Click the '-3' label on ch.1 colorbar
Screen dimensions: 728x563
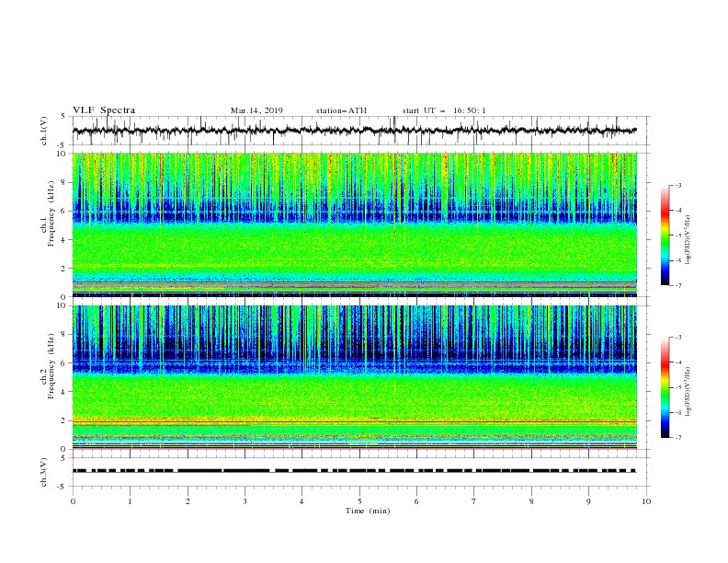click(x=677, y=185)
